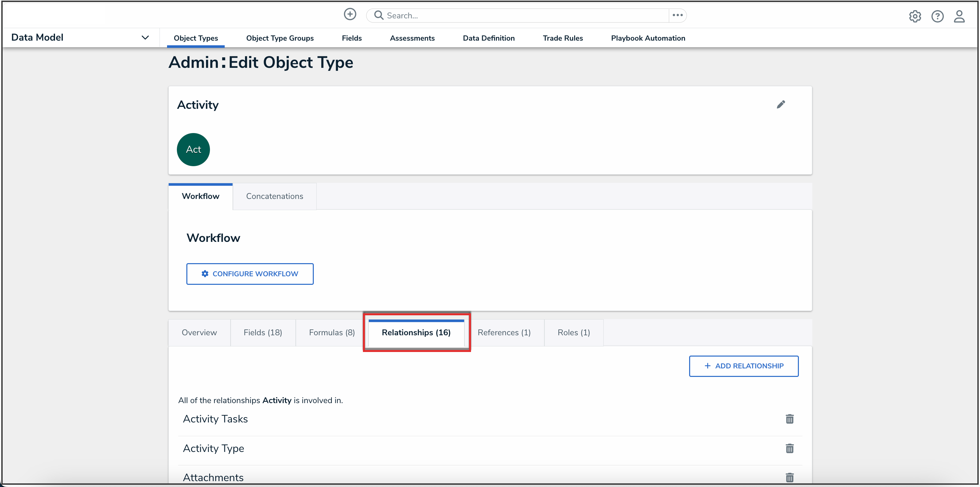
Task: Select the Formulas (8) tab
Action: (x=331, y=332)
